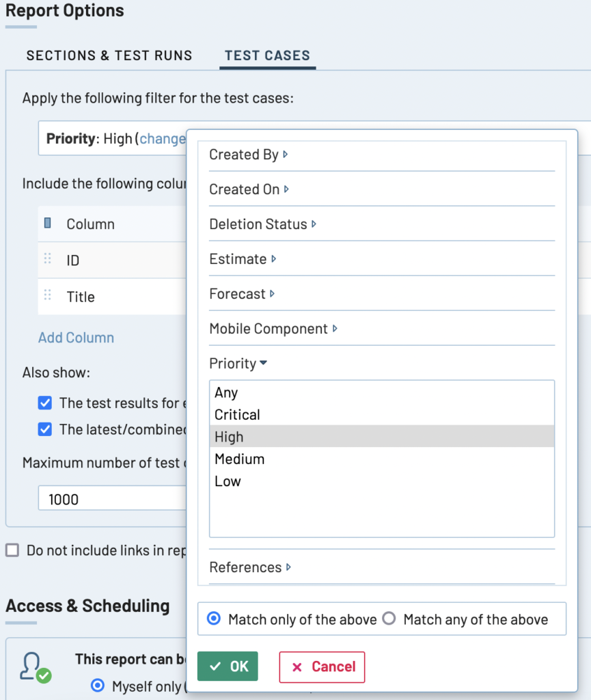Screen dimensions: 591x700
Task: Enable test results checkbox under Also show
Action: click(x=45, y=403)
